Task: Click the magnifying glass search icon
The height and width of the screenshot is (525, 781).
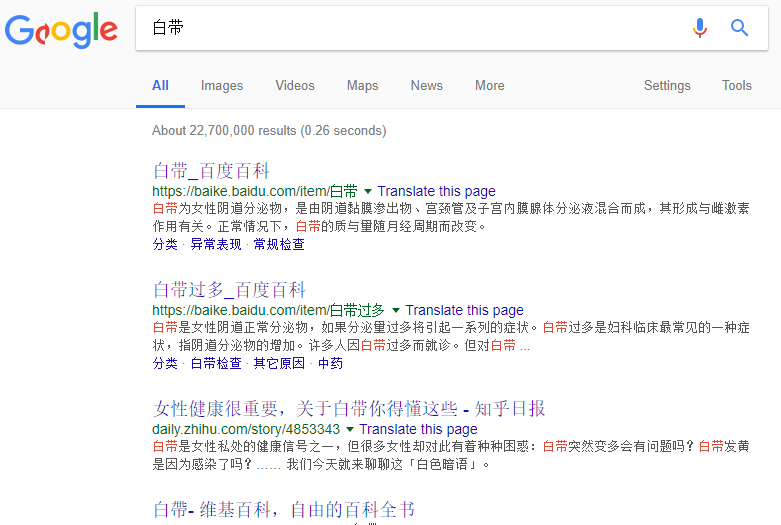Action: point(739,28)
